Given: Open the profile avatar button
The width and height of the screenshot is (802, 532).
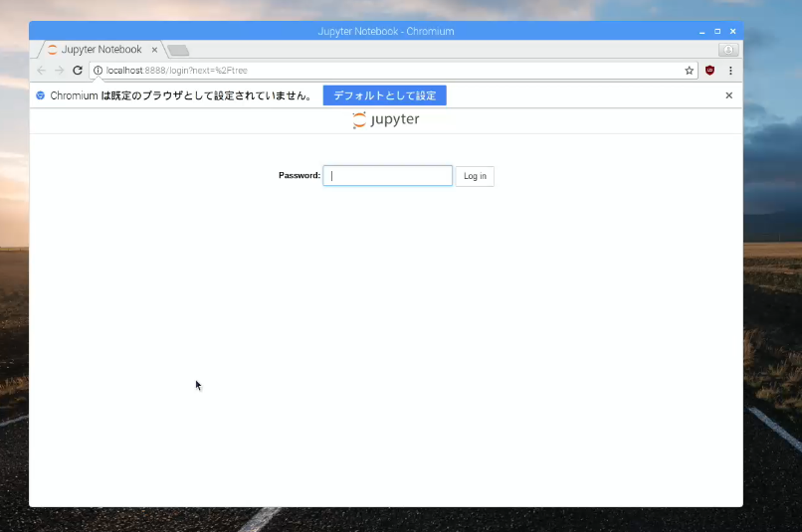Looking at the screenshot, I should [x=728, y=50].
